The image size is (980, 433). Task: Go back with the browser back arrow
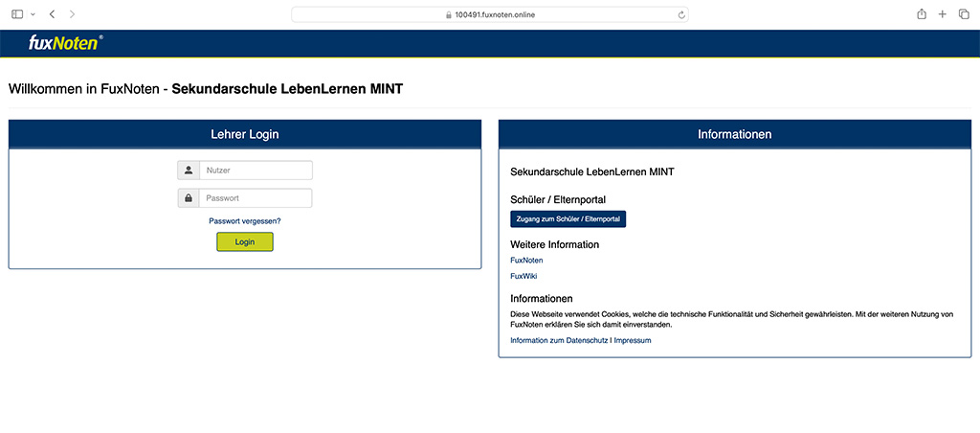point(53,13)
